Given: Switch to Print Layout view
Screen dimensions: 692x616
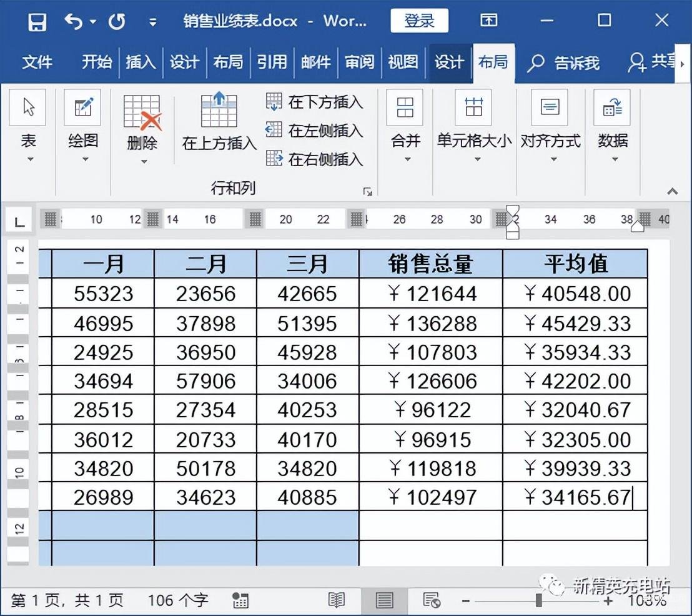Looking at the screenshot, I should point(384,600).
